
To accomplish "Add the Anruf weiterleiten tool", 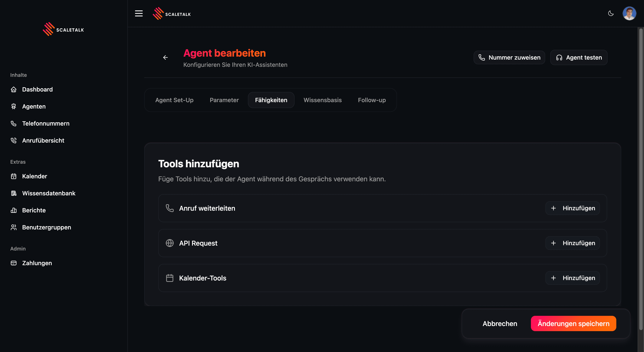I will click(572, 208).
